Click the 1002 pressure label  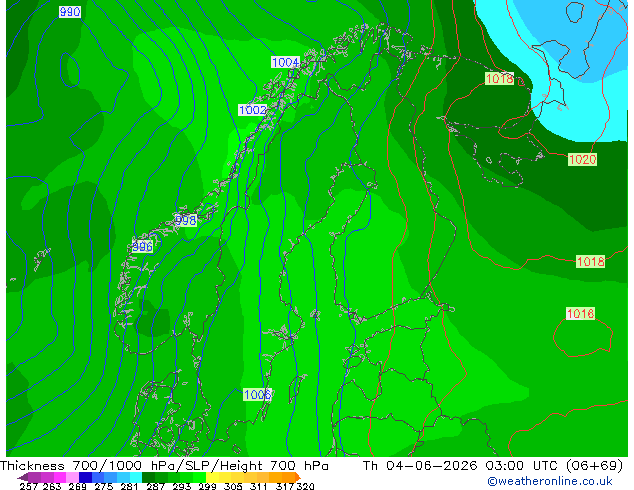[x=252, y=110]
